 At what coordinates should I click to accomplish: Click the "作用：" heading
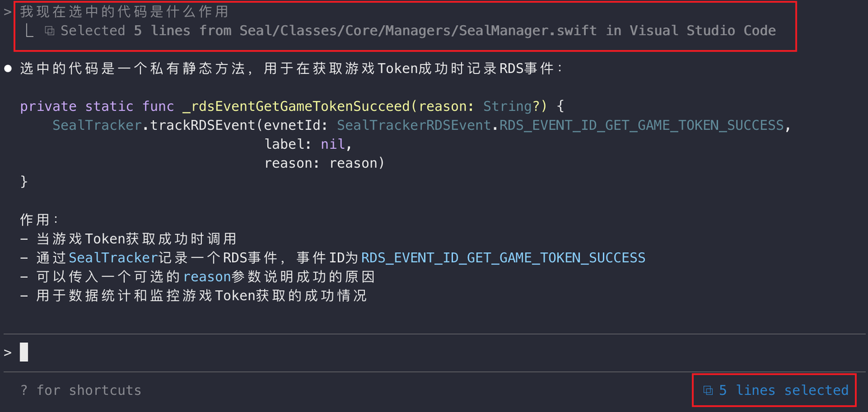[40, 220]
